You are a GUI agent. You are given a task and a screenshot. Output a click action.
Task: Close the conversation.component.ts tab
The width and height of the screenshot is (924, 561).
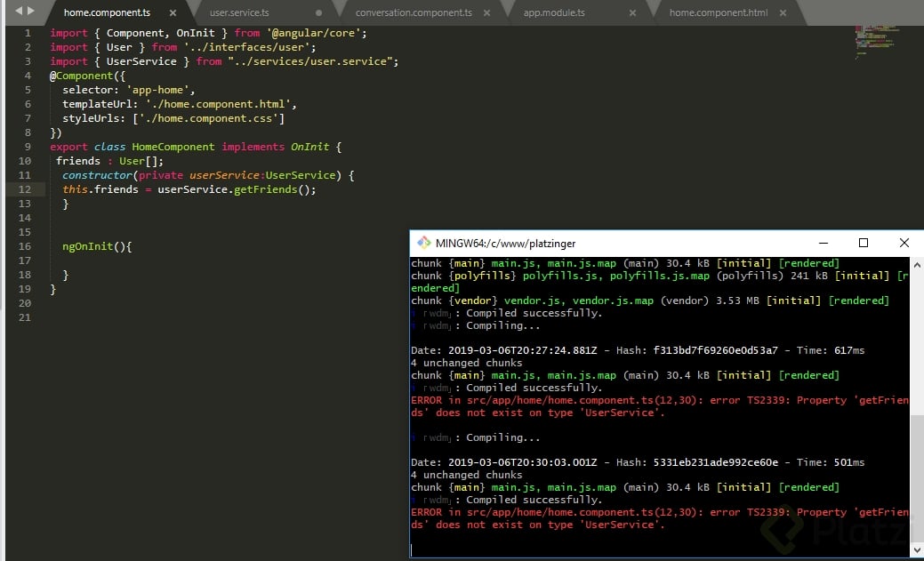pyautogui.click(x=486, y=12)
